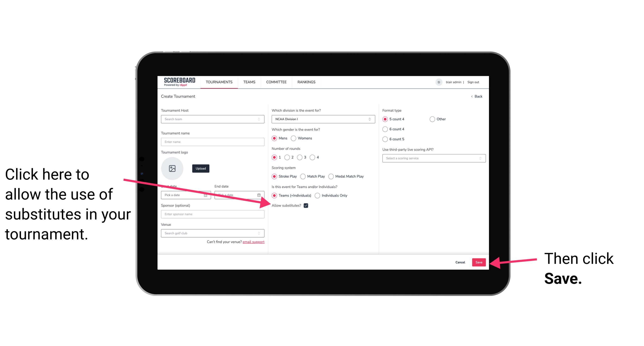Select Womens gender radio button
Viewport: 644px width, 346px height.
tap(294, 138)
